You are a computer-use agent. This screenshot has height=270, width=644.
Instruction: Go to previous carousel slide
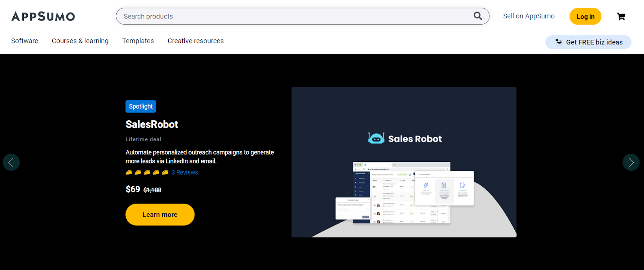pyautogui.click(x=11, y=162)
